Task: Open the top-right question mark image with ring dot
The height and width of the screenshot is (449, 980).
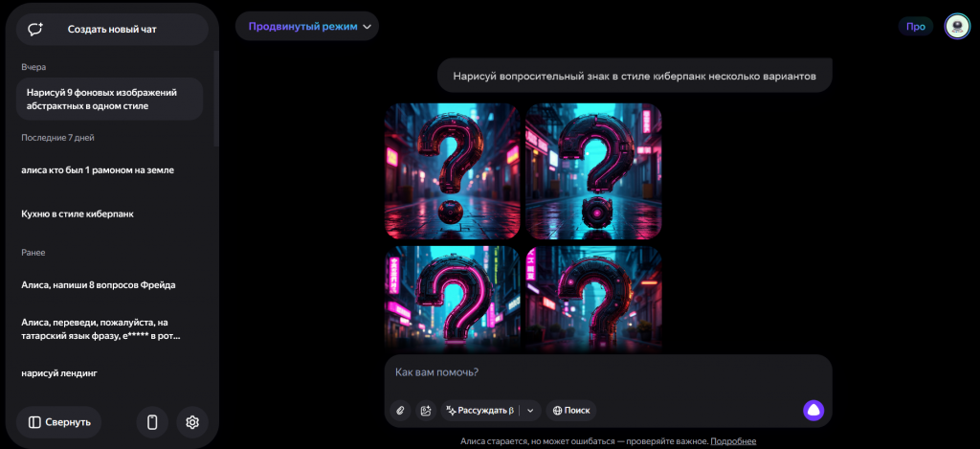Action: pos(593,170)
